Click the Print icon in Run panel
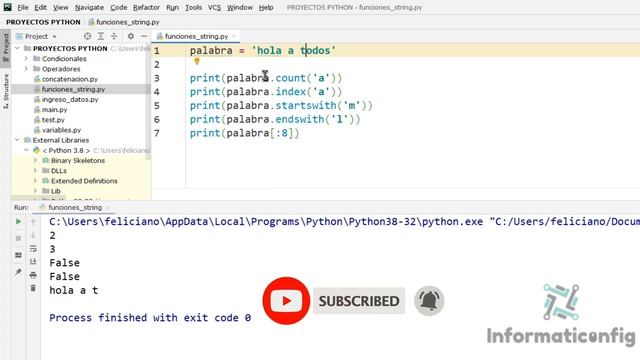The image size is (640, 360). click(33, 275)
